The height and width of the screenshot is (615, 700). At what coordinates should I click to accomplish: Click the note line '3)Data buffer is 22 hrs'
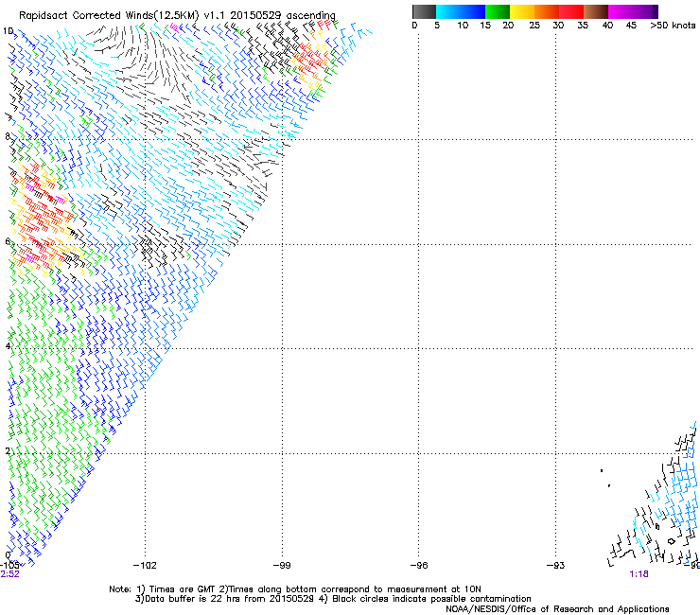(333, 599)
